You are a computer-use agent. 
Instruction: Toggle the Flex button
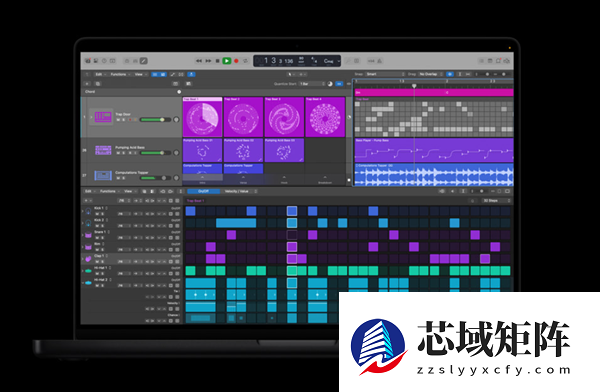pos(181,74)
